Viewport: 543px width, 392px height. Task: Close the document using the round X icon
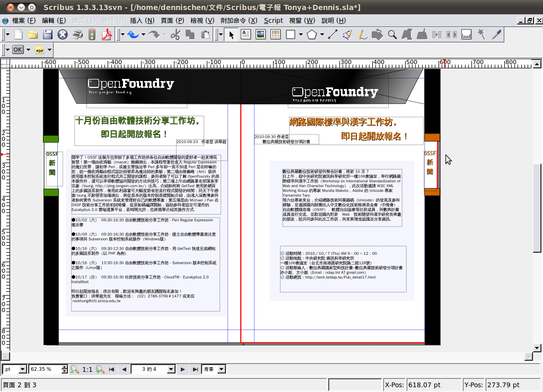click(x=63, y=34)
